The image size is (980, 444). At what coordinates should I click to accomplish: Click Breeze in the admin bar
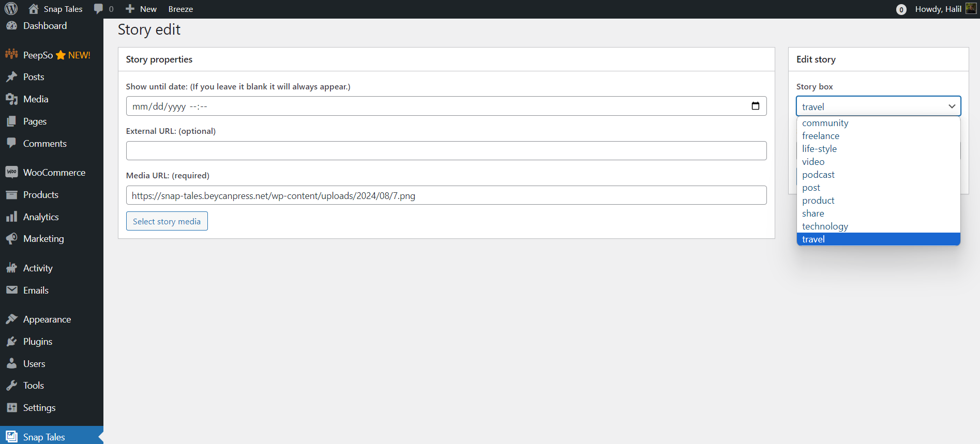[180, 9]
